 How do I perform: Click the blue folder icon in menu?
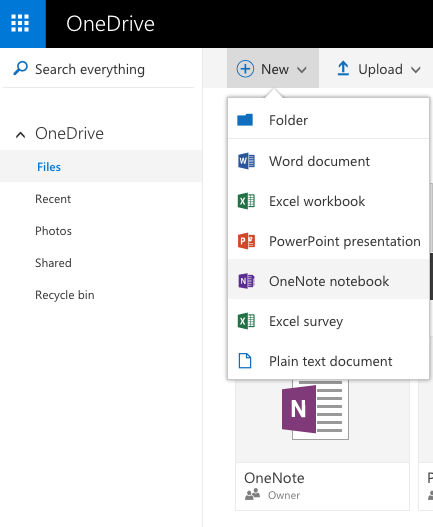click(x=245, y=120)
